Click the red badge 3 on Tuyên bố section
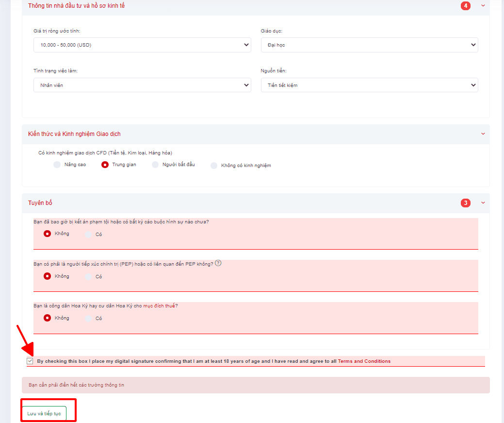The height and width of the screenshot is (423, 504). pos(465,203)
